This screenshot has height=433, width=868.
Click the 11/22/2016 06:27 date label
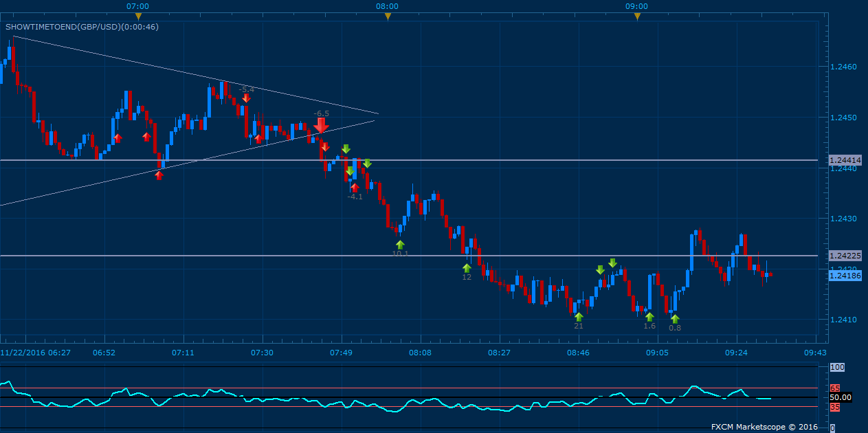[x=35, y=353]
